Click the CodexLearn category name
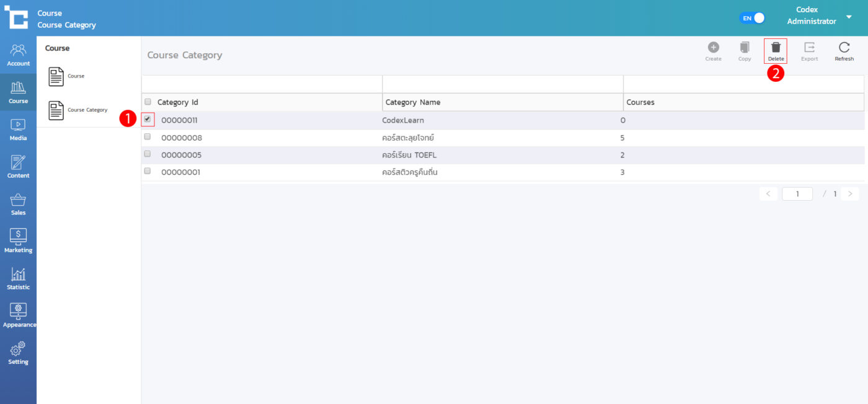This screenshot has width=868, height=404. pyautogui.click(x=403, y=120)
